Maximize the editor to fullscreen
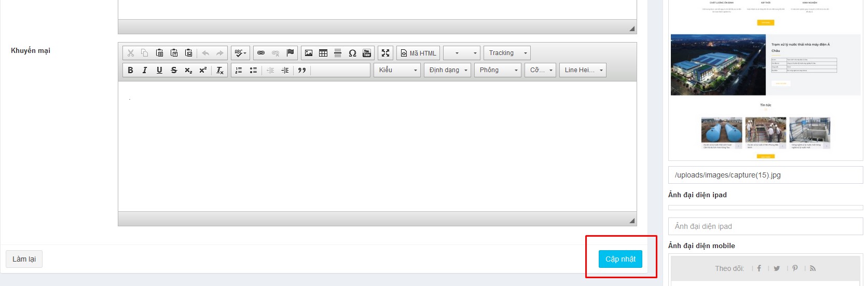The width and height of the screenshot is (868, 286). point(385,53)
